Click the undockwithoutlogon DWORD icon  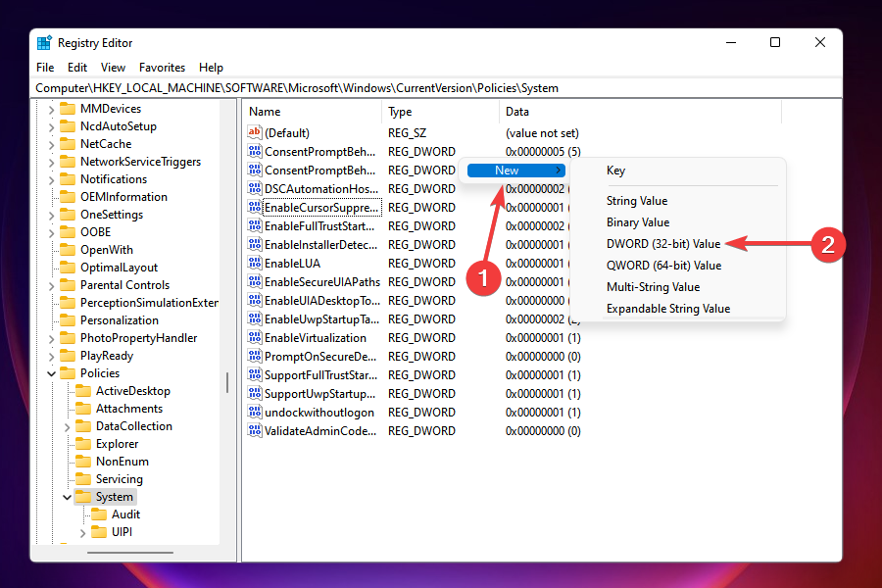pyautogui.click(x=254, y=412)
